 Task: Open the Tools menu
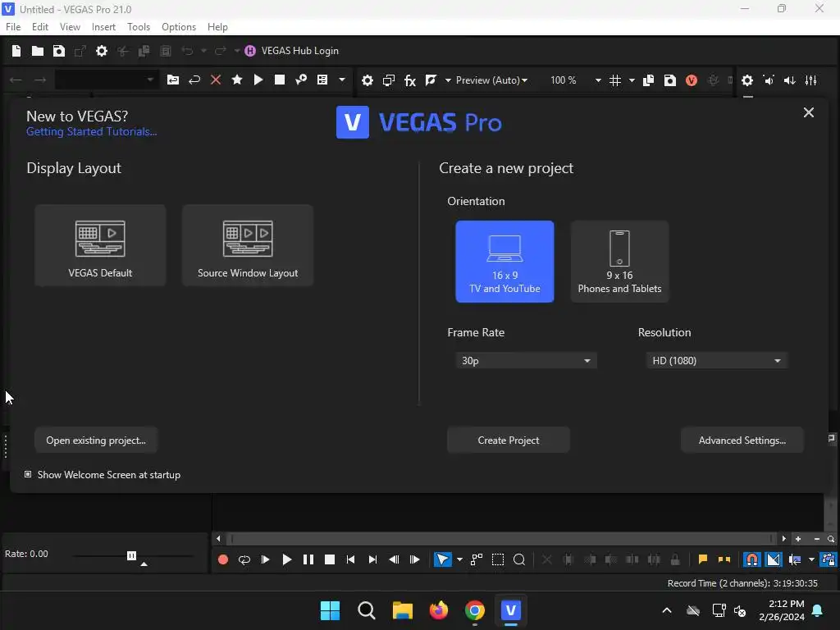138,27
